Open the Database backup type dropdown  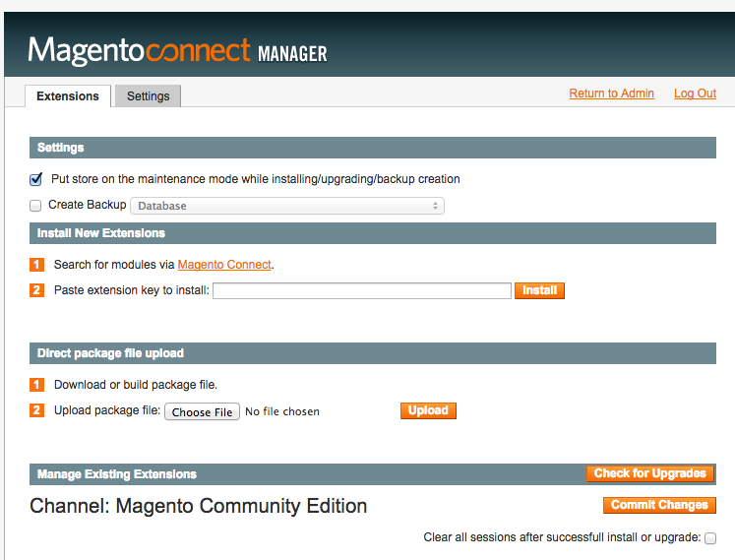point(287,206)
